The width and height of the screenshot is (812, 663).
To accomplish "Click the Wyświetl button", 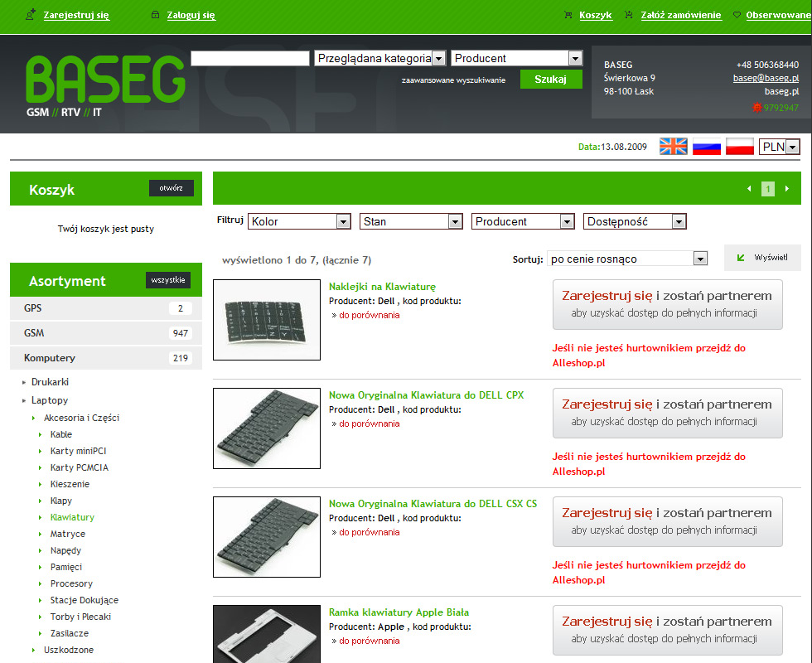I will click(762, 258).
